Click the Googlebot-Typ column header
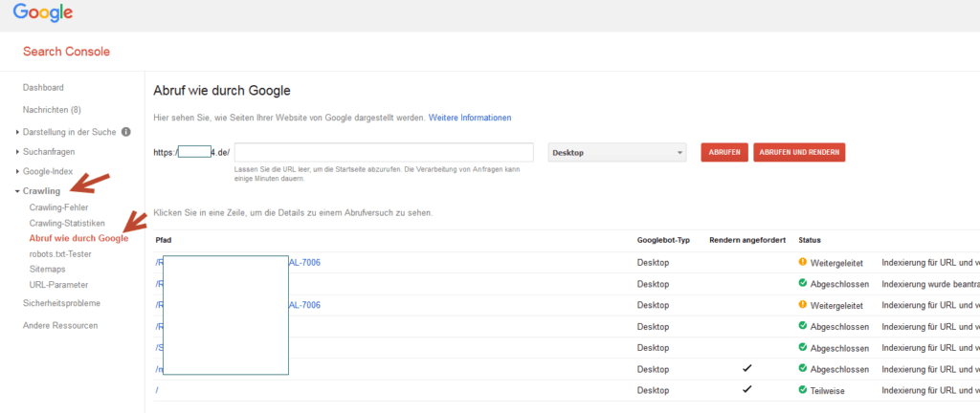This screenshot has width=980, height=413. (663, 240)
